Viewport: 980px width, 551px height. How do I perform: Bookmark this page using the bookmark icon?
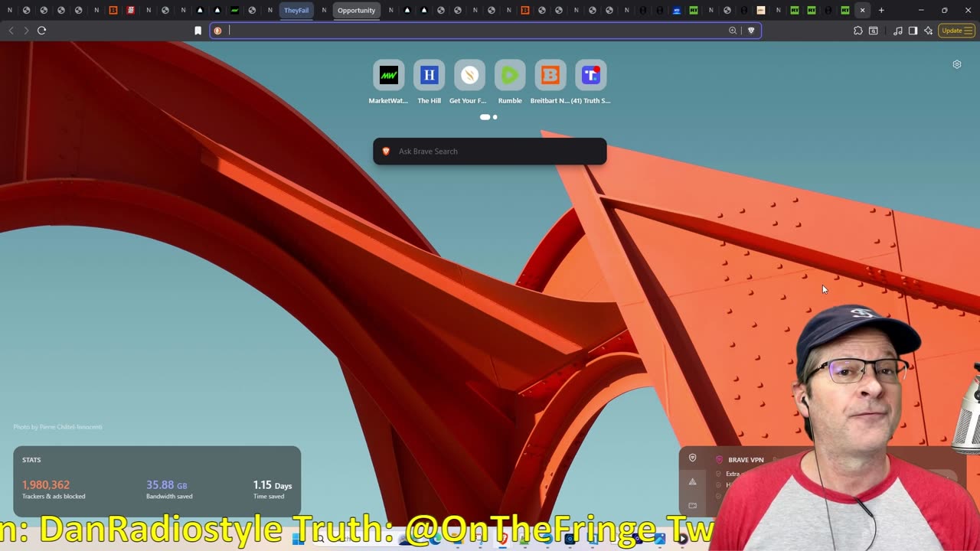tap(198, 31)
